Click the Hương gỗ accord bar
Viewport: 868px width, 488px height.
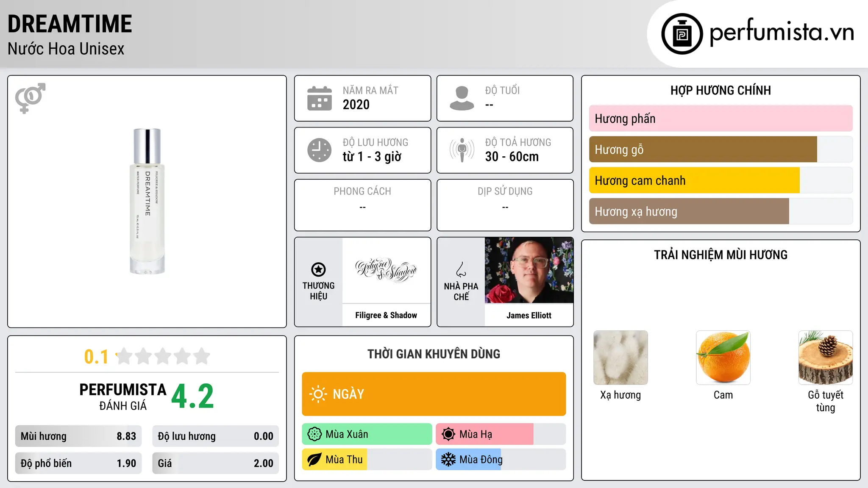[721, 150]
